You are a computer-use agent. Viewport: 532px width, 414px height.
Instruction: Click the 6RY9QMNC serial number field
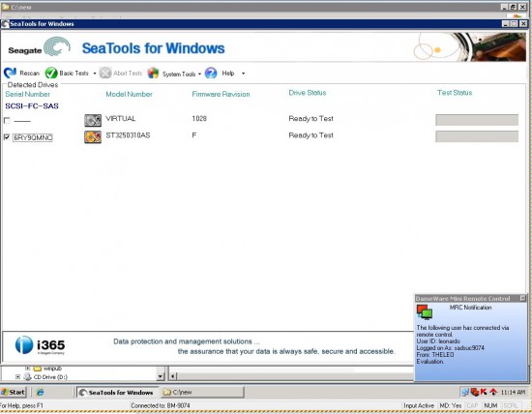click(x=33, y=137)
